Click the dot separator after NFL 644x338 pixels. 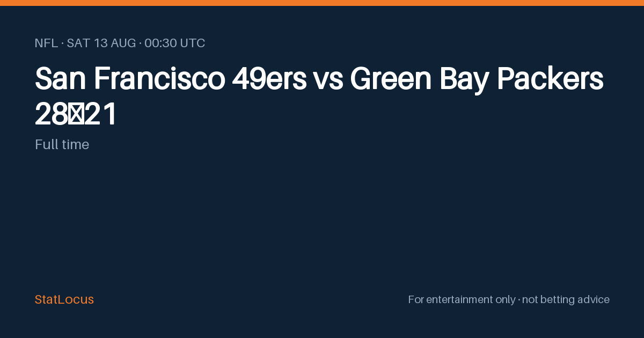(62, 43)
